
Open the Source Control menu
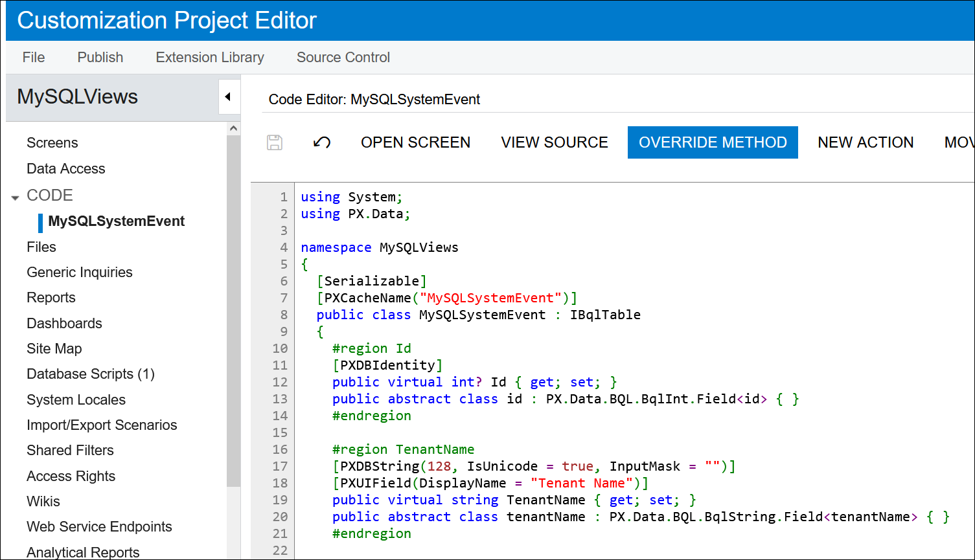[343, 57]
